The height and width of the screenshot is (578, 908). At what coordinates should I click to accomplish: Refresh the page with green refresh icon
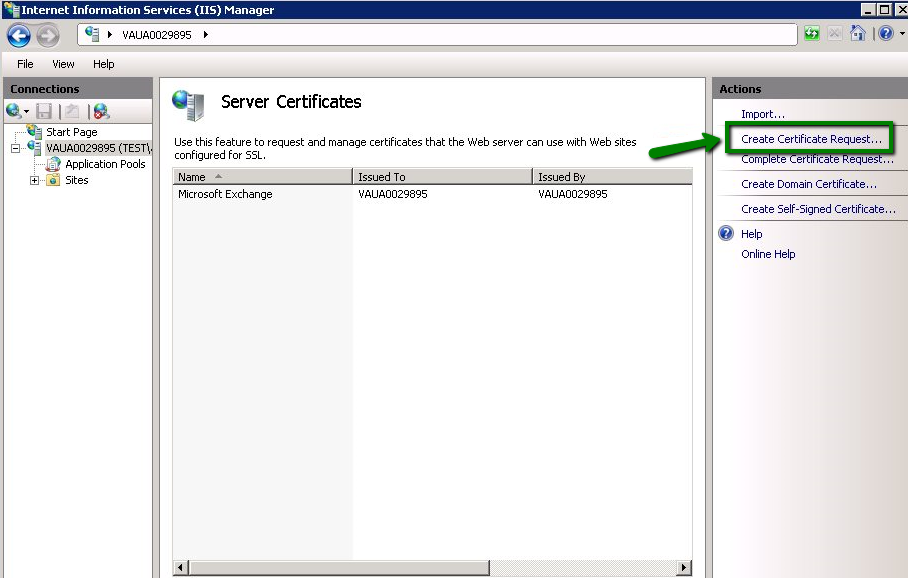812,34
